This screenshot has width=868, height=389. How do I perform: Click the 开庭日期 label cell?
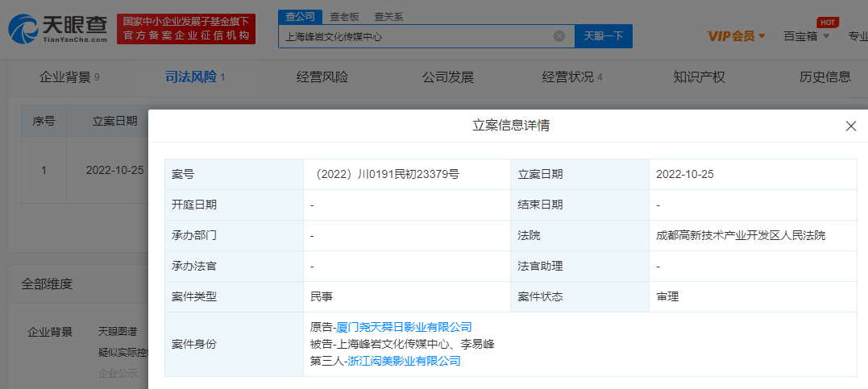pos(235,205)
